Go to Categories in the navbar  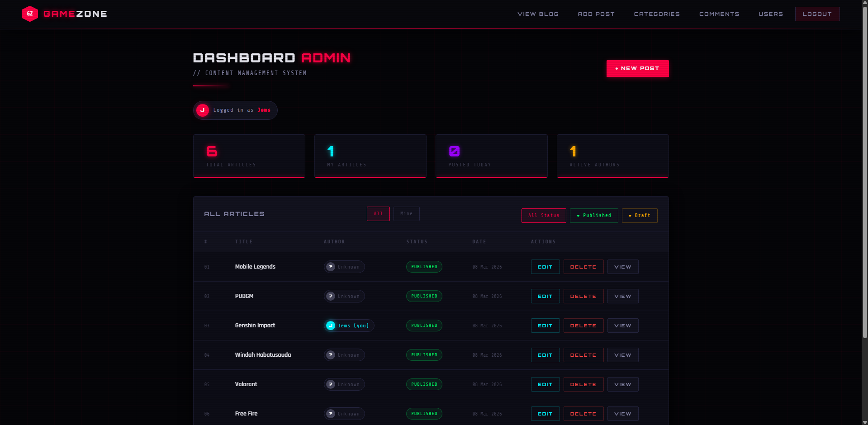pyautogui.click(x=657, y=14)
